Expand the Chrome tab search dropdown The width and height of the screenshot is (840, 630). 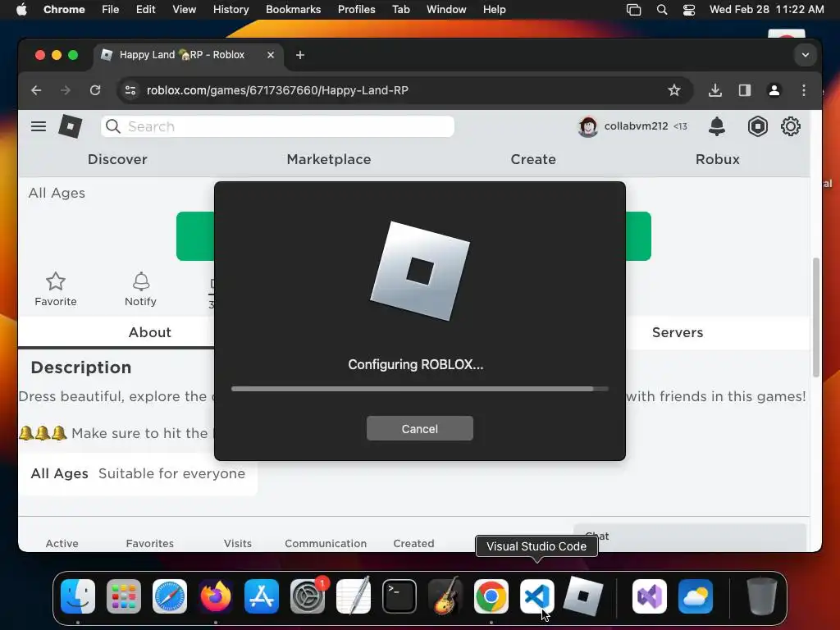click(x=805, y=55)
